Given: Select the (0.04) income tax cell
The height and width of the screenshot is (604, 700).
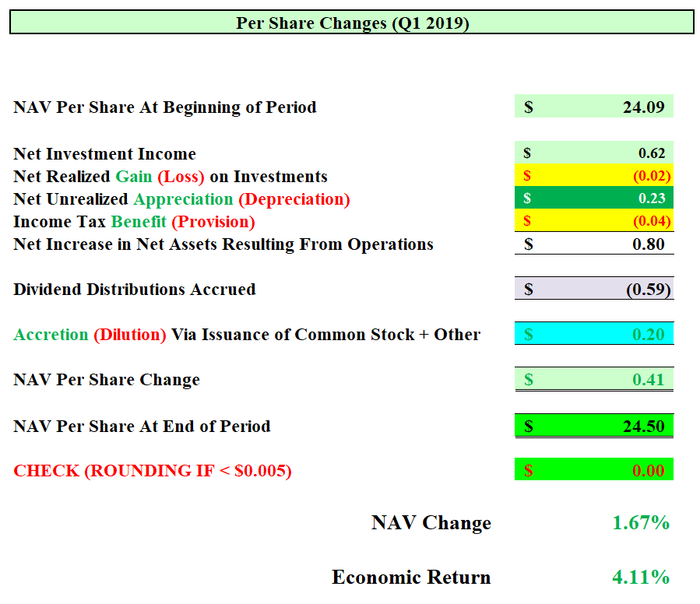Looking at the screenshot, I should pyautogui.click(x=594, y=220).
